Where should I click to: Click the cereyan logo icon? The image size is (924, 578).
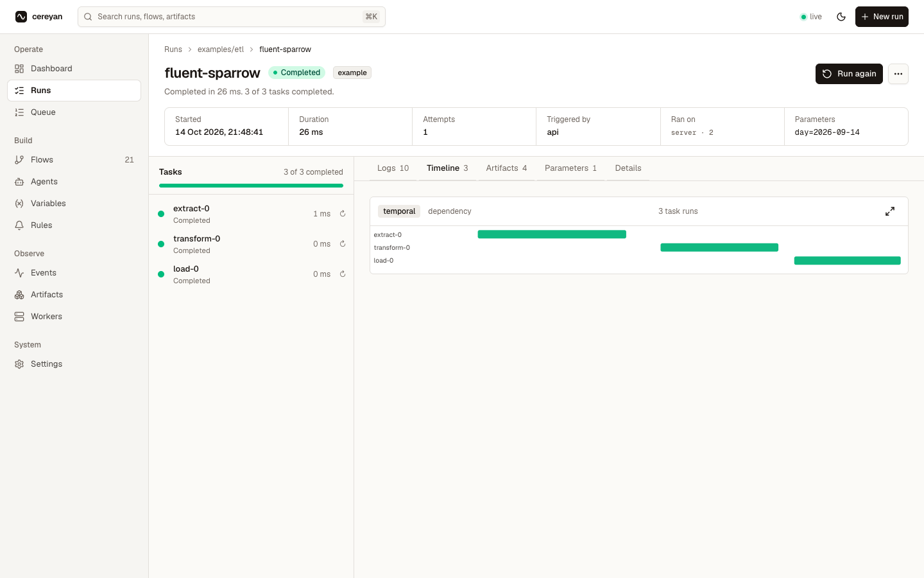click(x=21, y=17)
